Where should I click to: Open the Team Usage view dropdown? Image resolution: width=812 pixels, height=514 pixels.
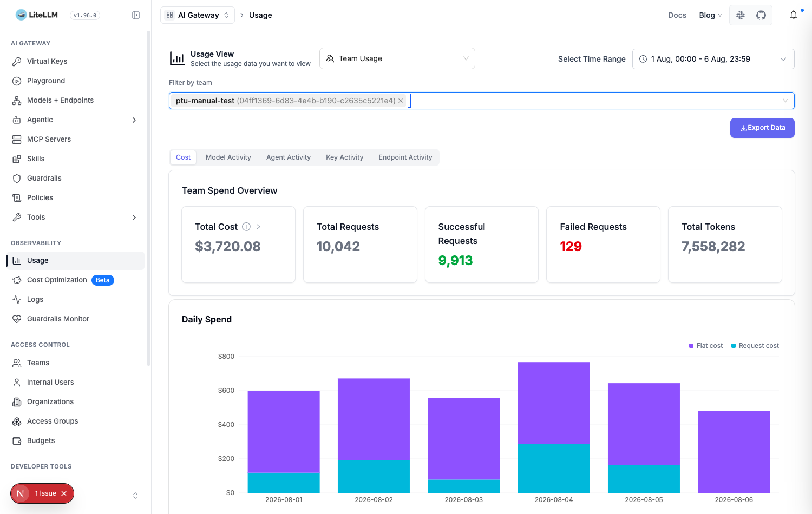(x=397, y=58)
